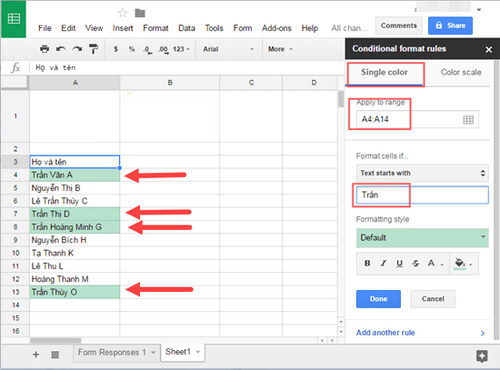Image resolution: width=500 pixels, height=370 pixels.
Task: Star this spreadsheet
Action: [x=122, y=13]
